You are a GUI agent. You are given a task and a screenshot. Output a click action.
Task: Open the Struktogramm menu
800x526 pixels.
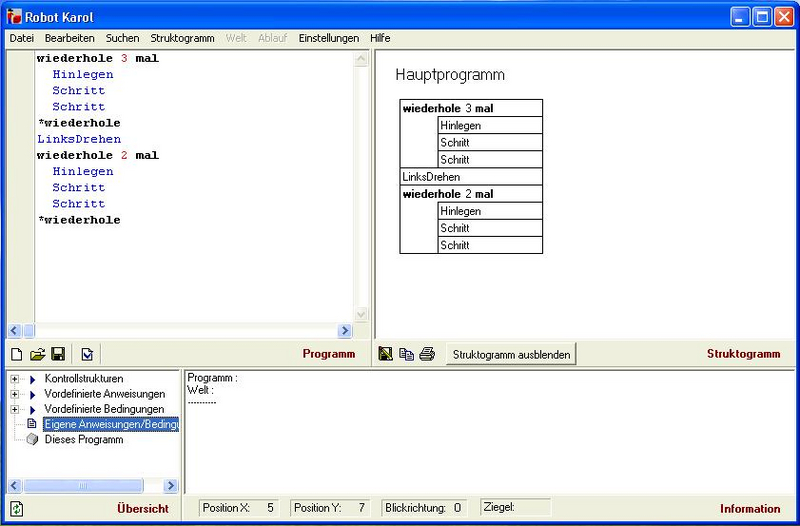pyautogui.click(x=182, y=38)
